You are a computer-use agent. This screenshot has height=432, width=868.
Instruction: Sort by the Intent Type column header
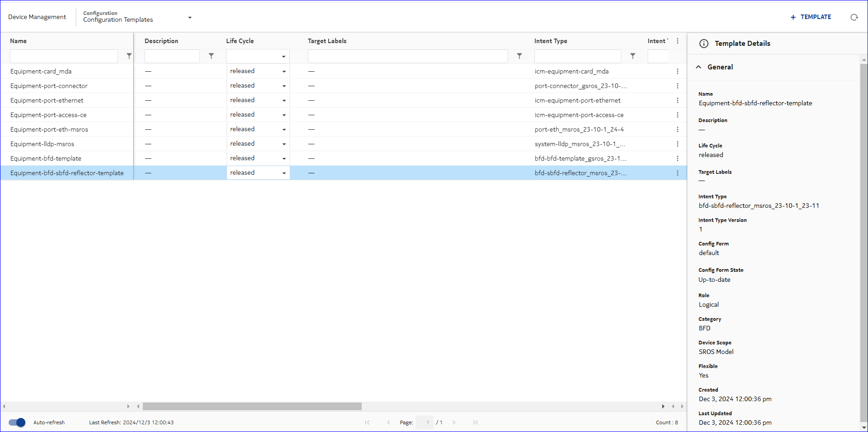point(551,41)
